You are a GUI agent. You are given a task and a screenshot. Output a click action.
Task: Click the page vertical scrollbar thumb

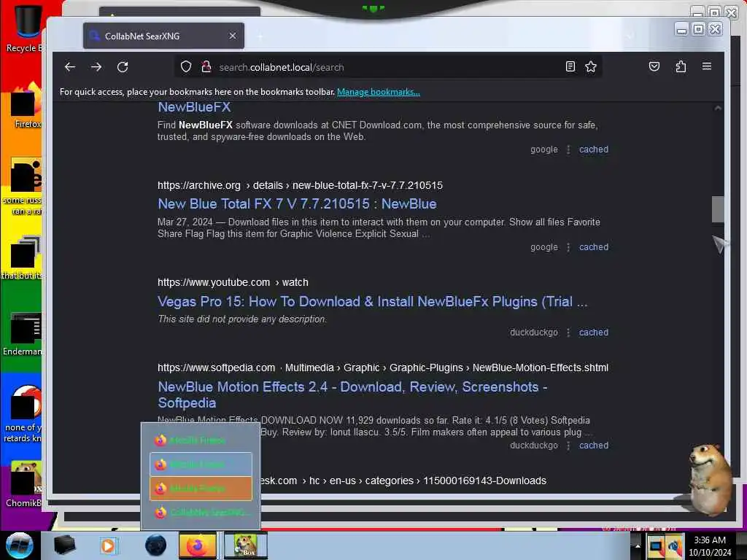718,209
